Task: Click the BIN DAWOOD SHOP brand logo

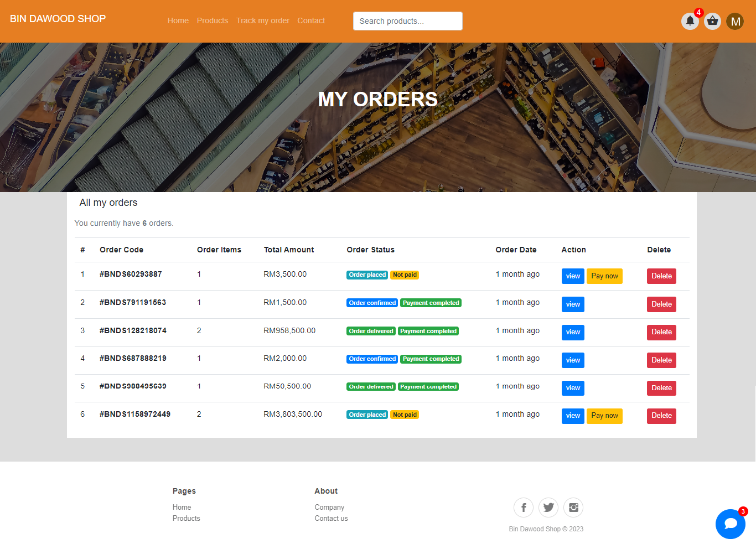Action: pyautogui.click(x=58, y=19)
